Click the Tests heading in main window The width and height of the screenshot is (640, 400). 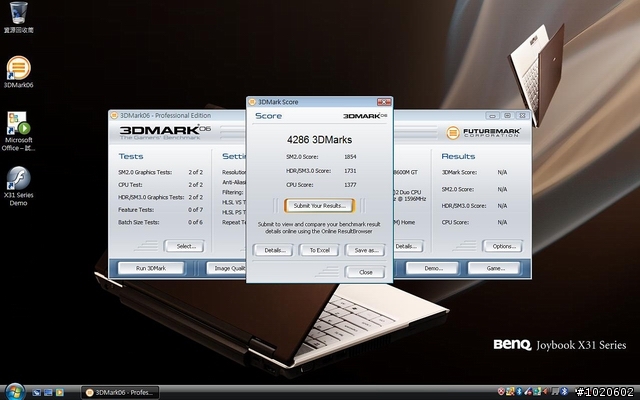coord(131,156)
